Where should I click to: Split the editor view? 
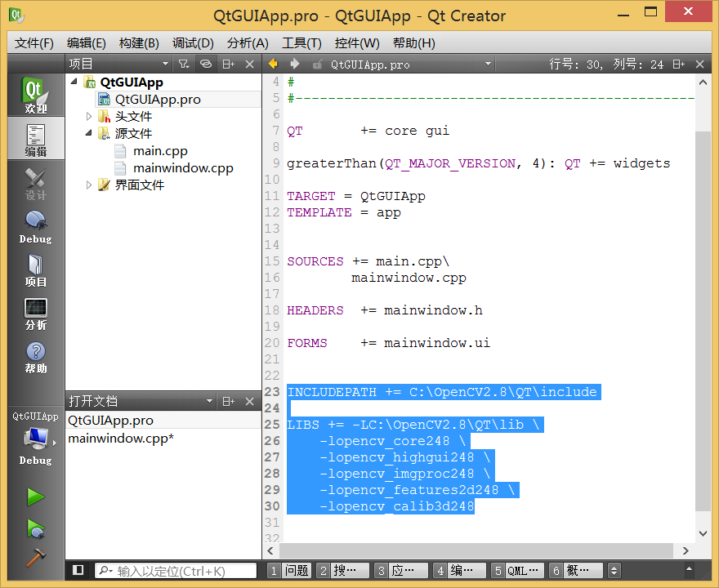[x=679, y=65]
